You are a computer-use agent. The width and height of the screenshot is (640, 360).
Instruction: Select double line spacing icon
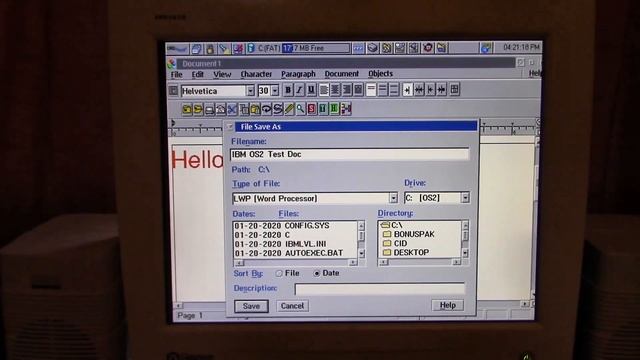click(394, 89)
